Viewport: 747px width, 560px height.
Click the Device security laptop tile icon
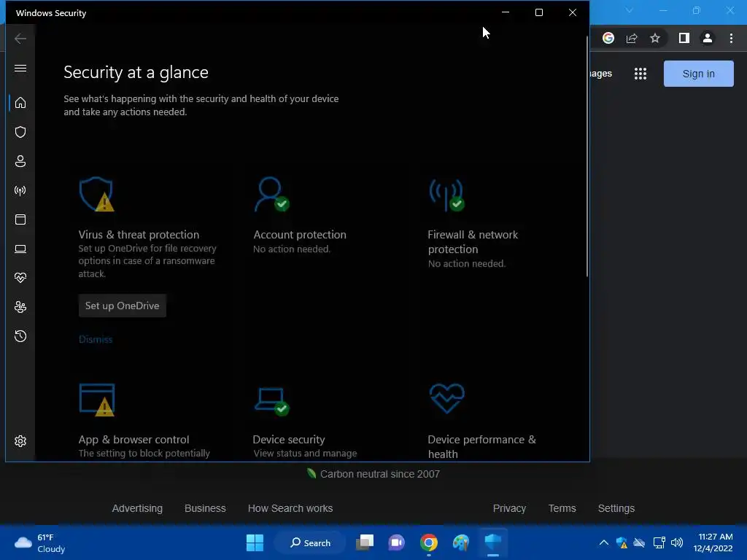[271, 402]
